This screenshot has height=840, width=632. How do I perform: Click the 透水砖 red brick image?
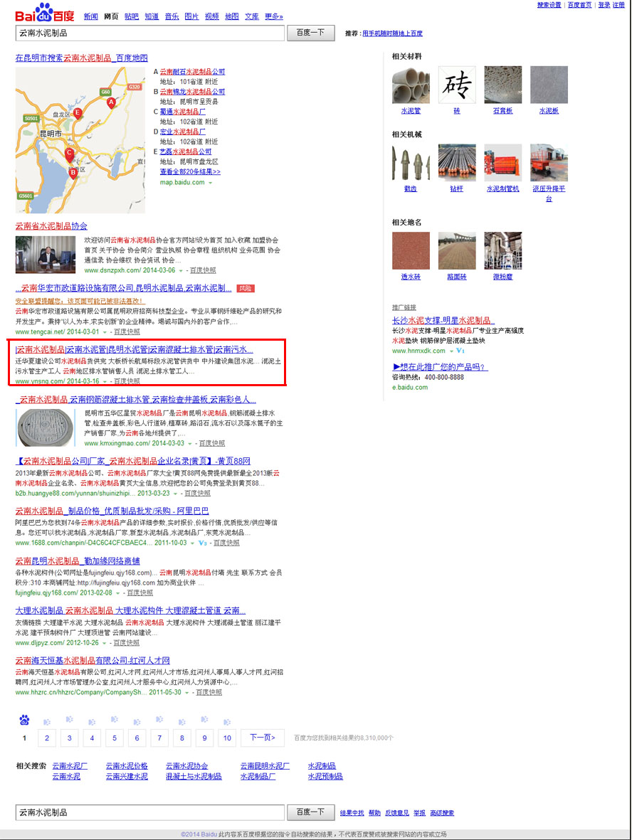(411, 250)
